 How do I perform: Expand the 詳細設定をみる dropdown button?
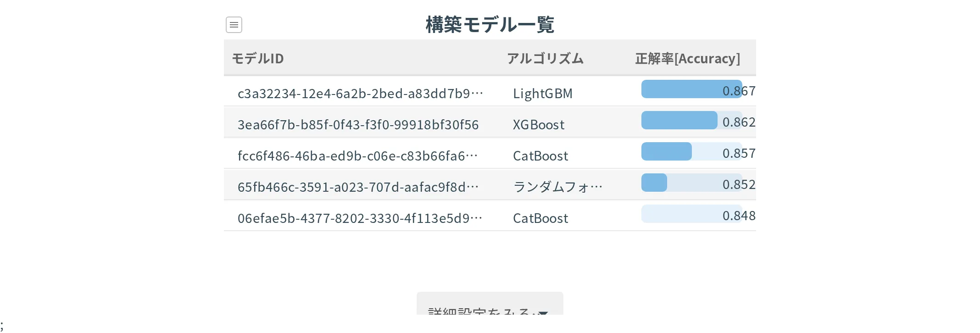coord(490,305)
